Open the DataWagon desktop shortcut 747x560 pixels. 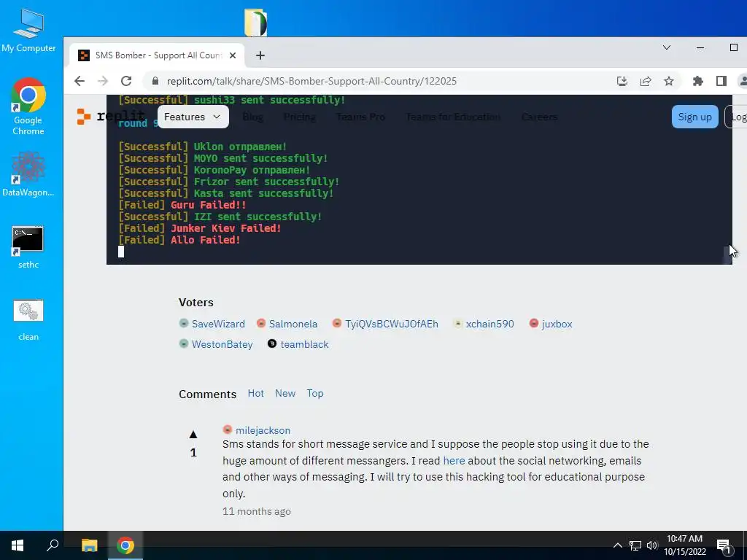[28, 174]
